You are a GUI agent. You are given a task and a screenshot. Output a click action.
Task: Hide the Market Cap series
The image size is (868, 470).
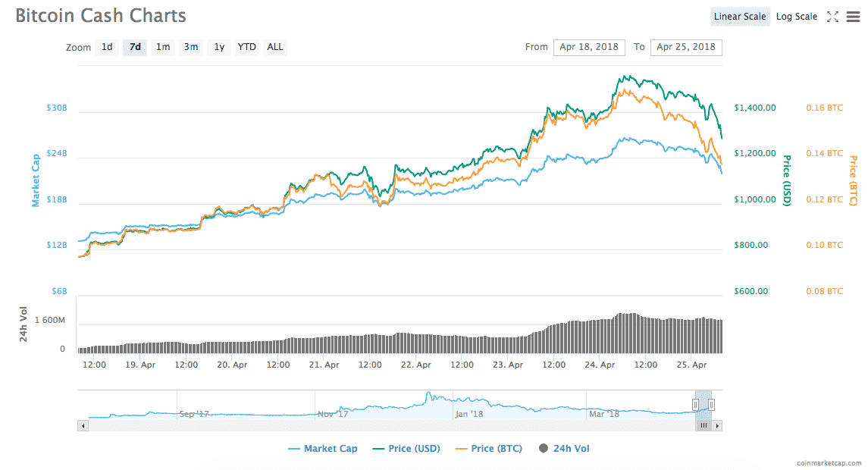[323, 449]
